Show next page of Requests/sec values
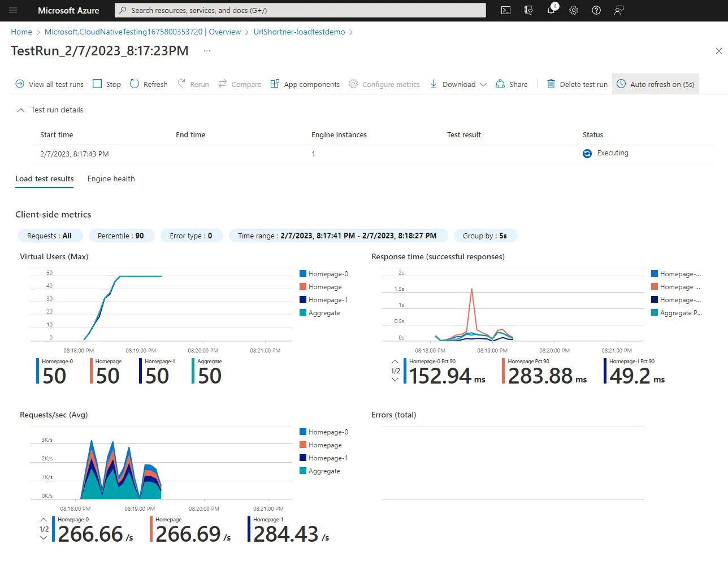Image resolution: width=728 pixels, height=566 pixels. pyautogui.click(x=44, y=538)
